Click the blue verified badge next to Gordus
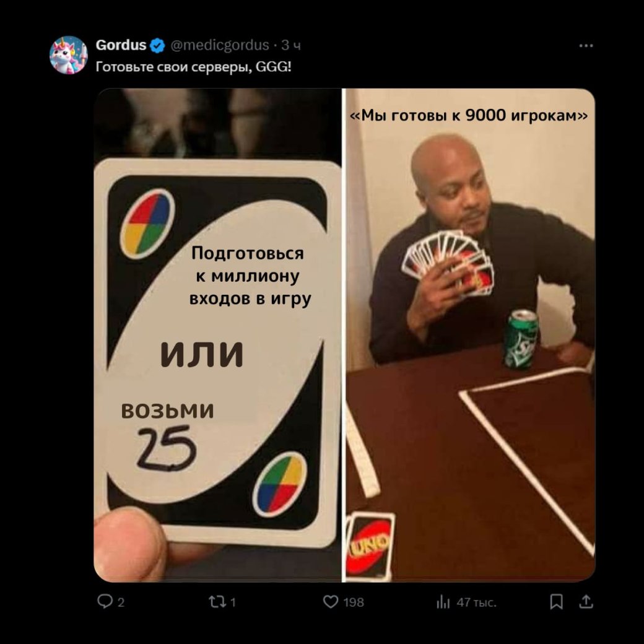644x644 pixels. [x=157, y=45]
